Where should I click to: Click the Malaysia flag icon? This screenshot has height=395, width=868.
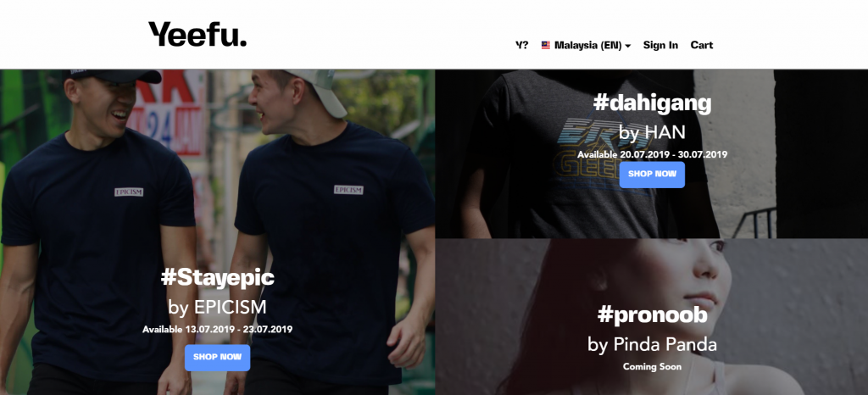click(546, 46)
